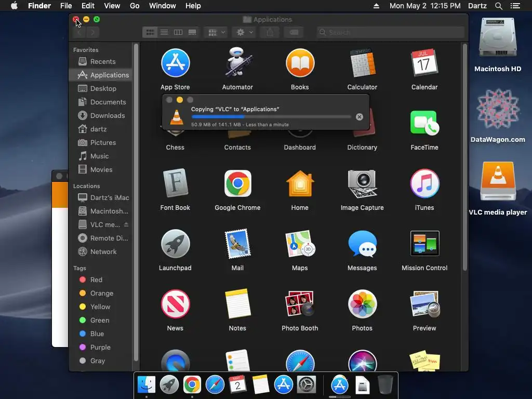This screenshot has height=399, width=532.
Task: Open Trash in the Dock
Action: tap(385, 385)
